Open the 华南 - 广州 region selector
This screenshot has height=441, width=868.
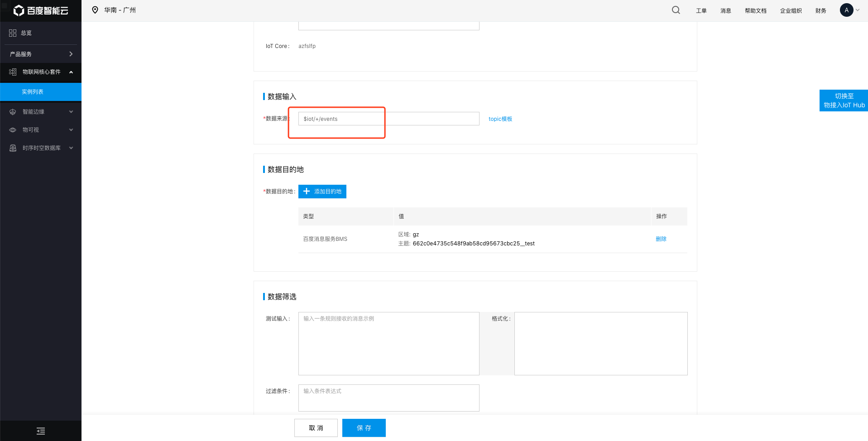(120, 10)
